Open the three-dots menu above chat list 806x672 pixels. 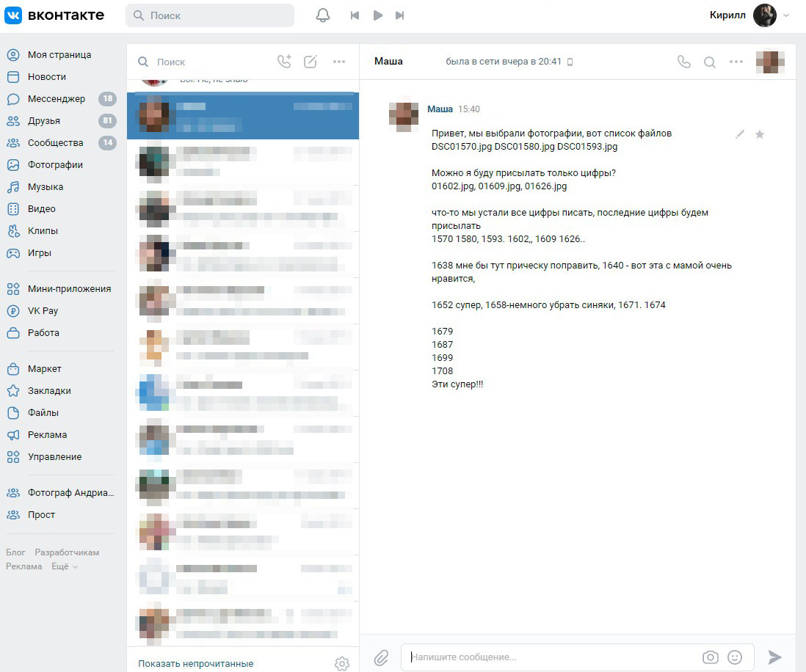(x=339, y=62)
